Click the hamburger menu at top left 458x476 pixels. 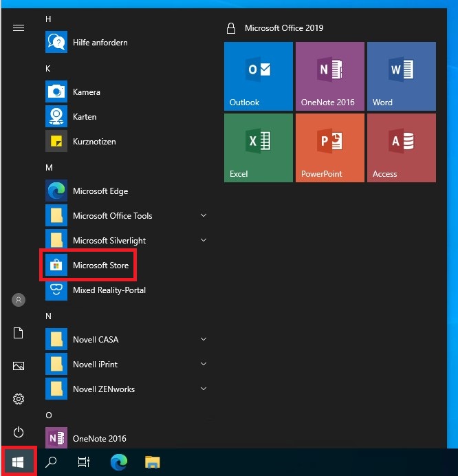click(x=19, y=28)
